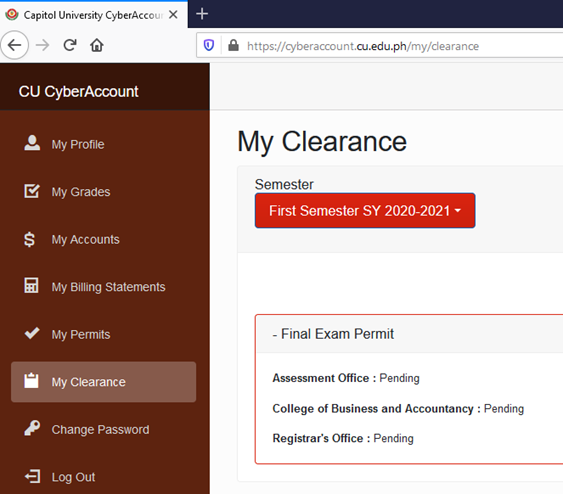
Task: Click the My Clearance clipboard icon
Action: [31, 381]
